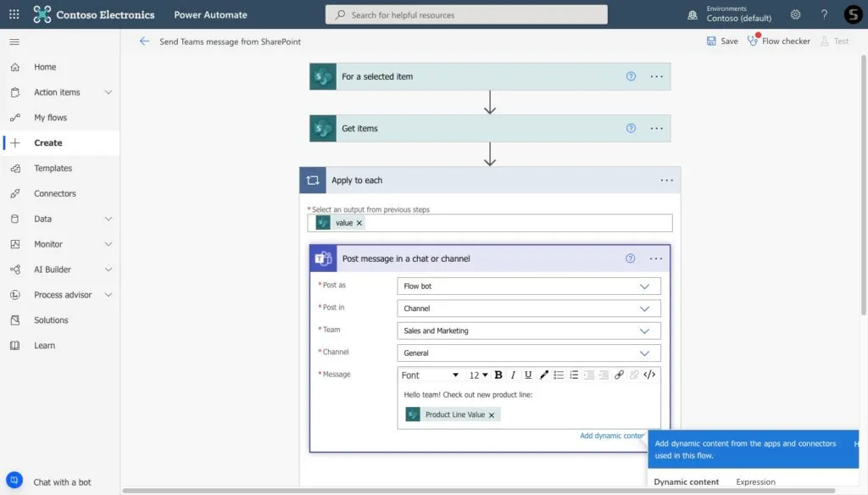
Task: Open the Post in dropdown
Action: (529, 309)
